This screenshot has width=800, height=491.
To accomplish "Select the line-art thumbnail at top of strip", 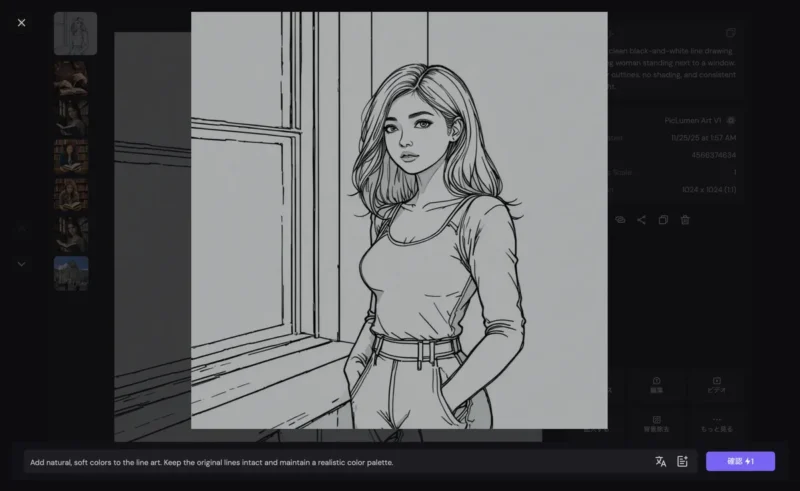I will [75, 34].
